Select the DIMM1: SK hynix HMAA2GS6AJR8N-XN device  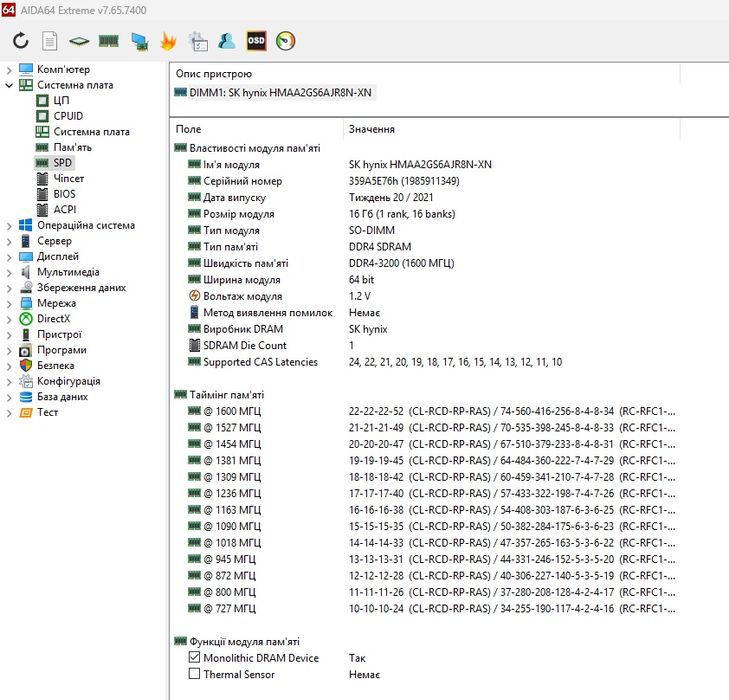coord(274,92)
